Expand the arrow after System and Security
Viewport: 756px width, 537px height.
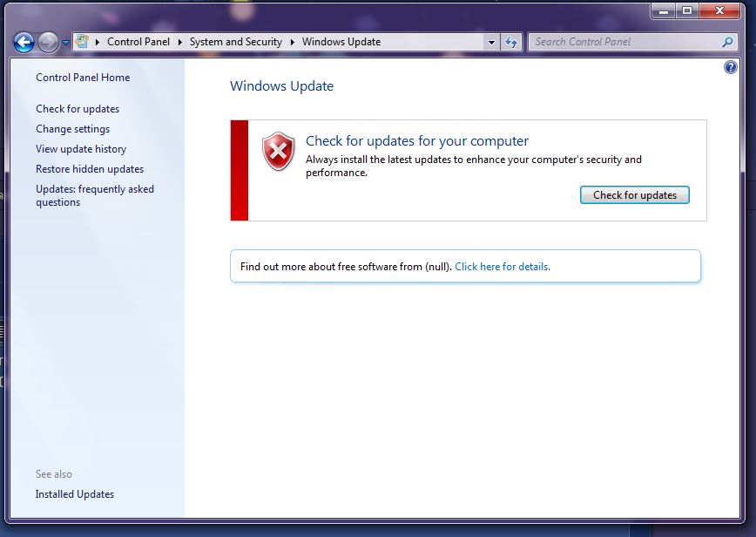point(292,42)
